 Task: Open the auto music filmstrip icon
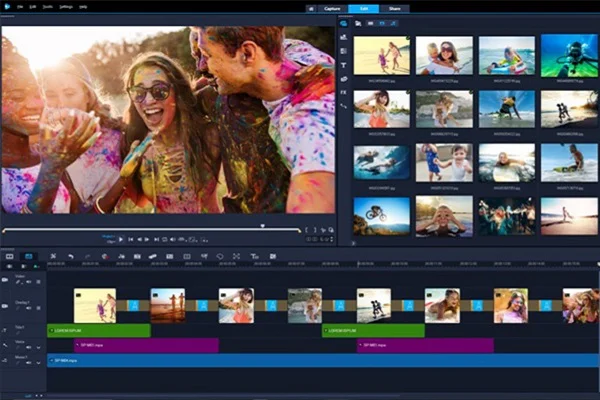[137, 256]
